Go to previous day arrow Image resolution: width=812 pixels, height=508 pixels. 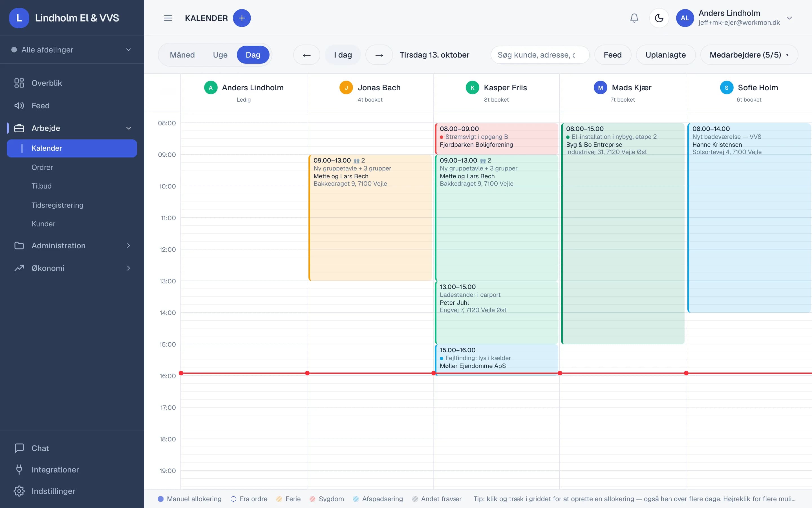(307, 55)
